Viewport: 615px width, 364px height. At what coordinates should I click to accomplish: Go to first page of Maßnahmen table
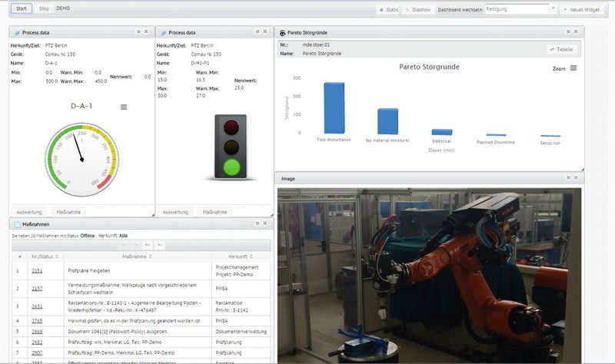(124, 245)
